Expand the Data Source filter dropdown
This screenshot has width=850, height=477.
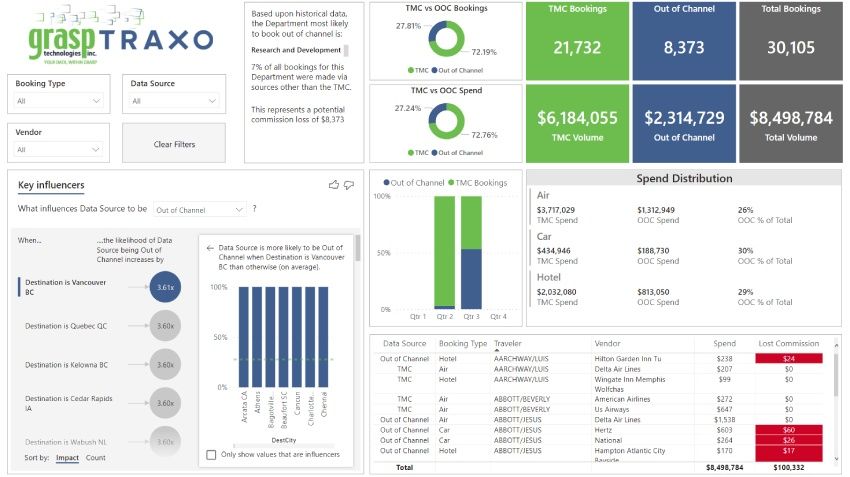tap(173, 101)
